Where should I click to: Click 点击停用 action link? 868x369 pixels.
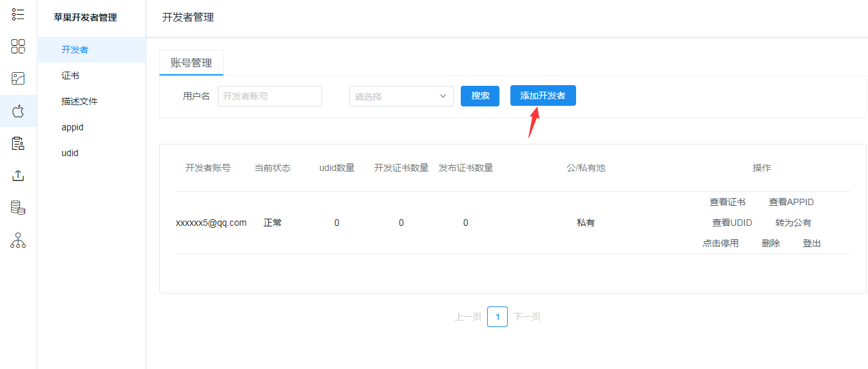tap(720, 243)
